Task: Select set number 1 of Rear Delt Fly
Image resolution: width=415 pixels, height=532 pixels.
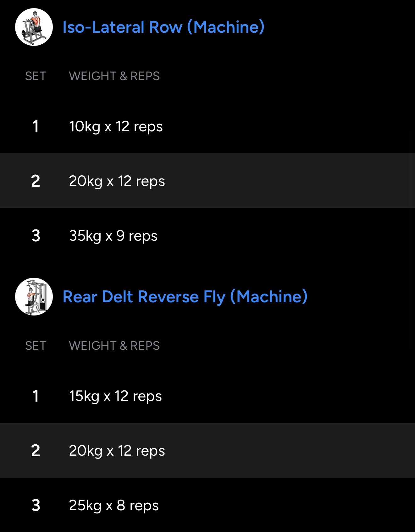Action: pos(36,396)
